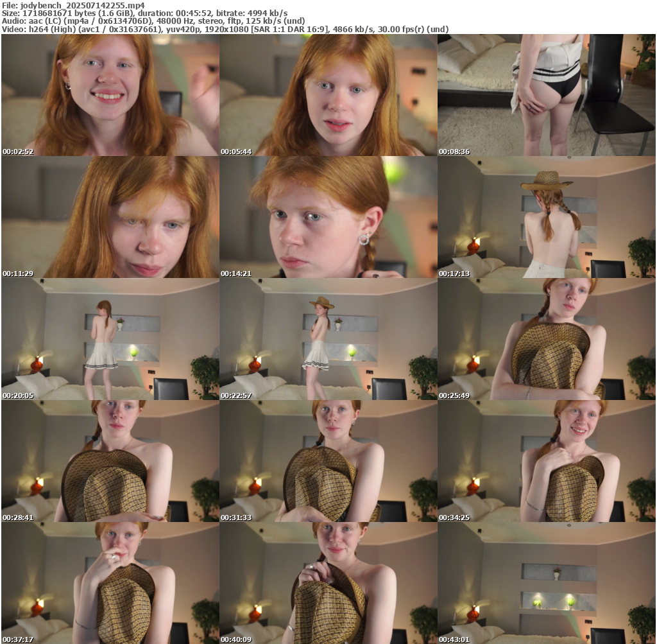This screenshot has width=657, height=644.
Task: Open the frame stamped 00:34:25
Action: click(547, 461)
